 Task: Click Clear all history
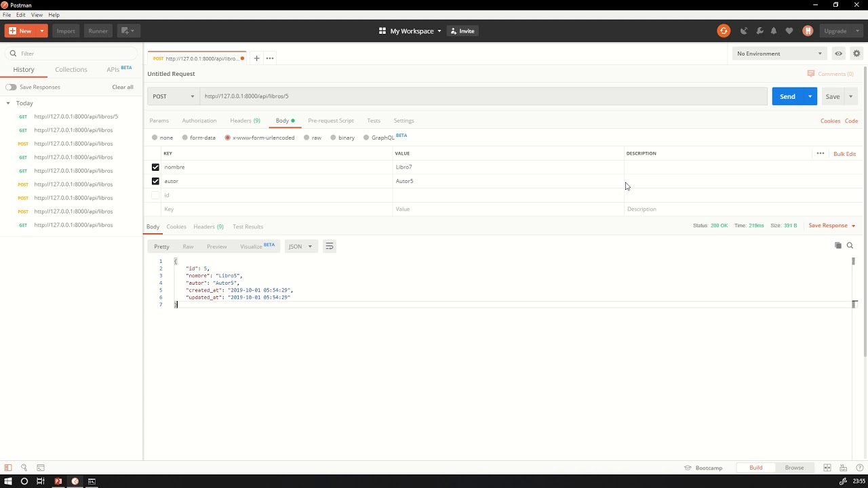click(123, 87)
